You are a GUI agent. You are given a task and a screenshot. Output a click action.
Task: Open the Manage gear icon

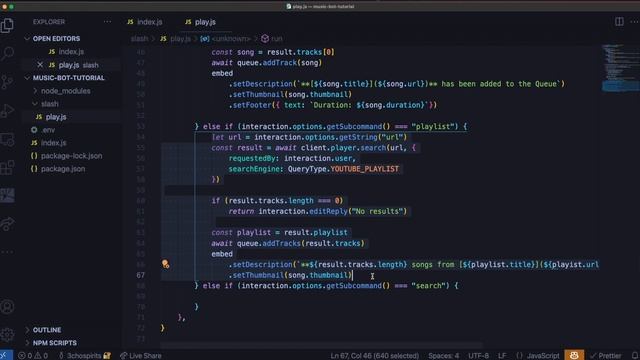pyautogui.click(x=7, y=335)
